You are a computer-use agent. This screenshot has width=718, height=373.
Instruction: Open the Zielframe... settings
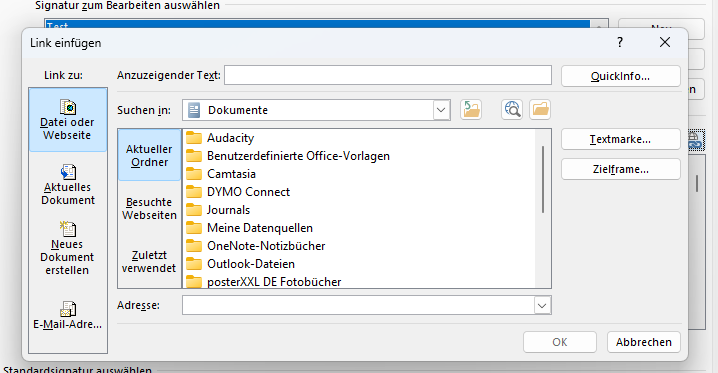coord(620,169)
